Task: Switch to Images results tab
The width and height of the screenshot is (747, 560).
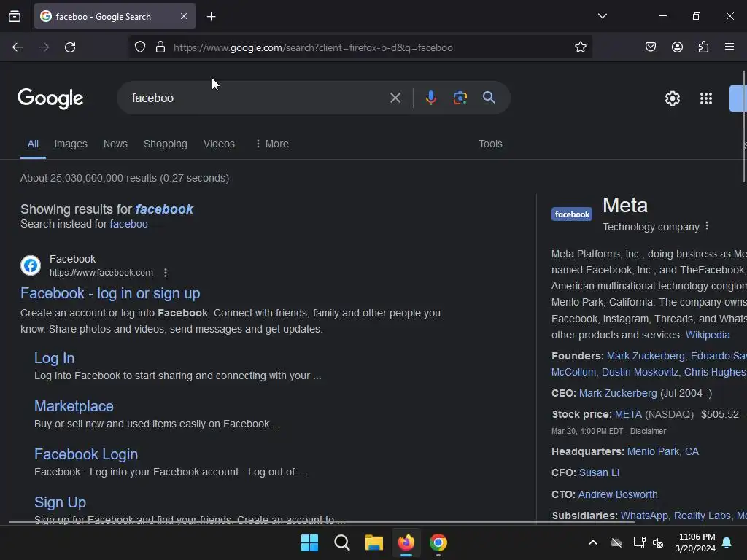Action: coord(71,144)
